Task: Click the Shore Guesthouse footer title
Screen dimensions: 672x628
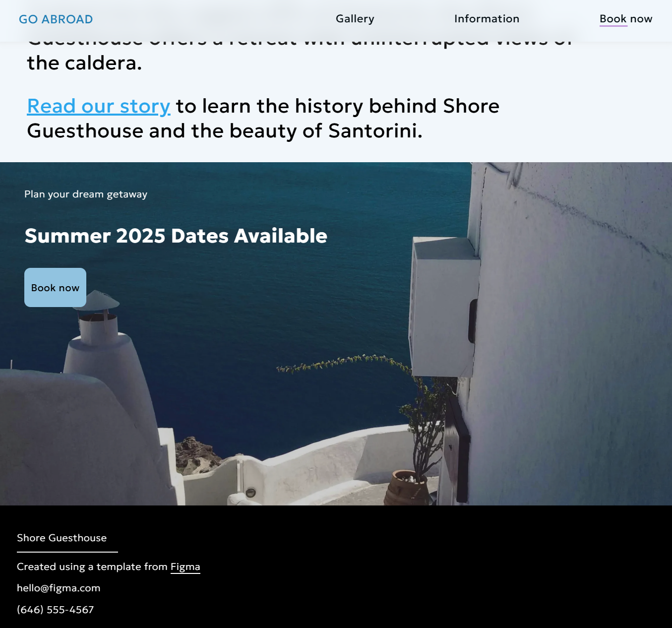Action: (61, 538)
